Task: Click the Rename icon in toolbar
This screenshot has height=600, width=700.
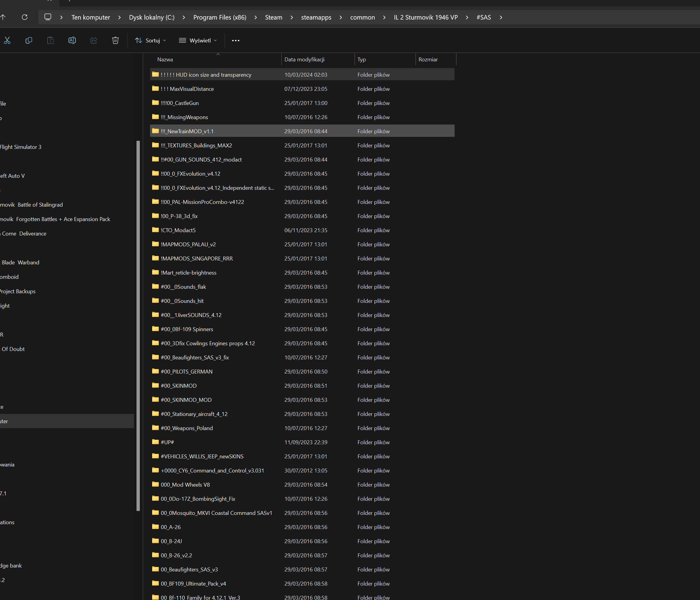Action: tap(72, 41)
